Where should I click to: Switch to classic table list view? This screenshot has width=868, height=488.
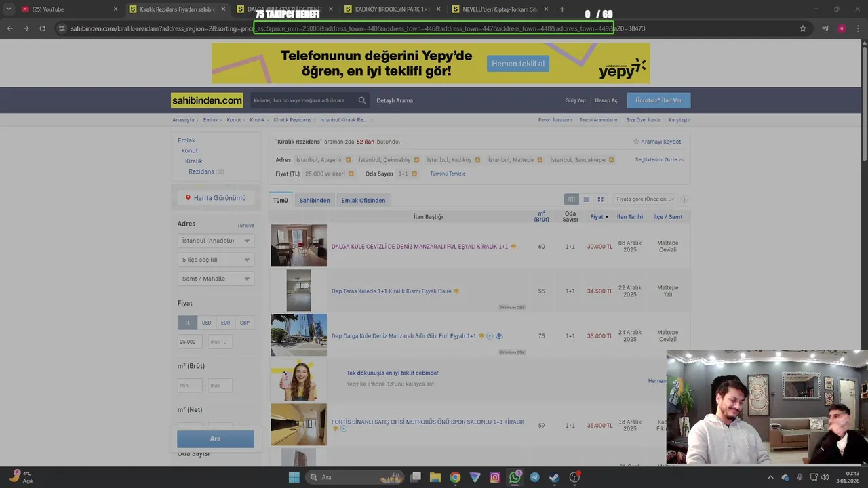pyautogui.click(x=572, y=199)
